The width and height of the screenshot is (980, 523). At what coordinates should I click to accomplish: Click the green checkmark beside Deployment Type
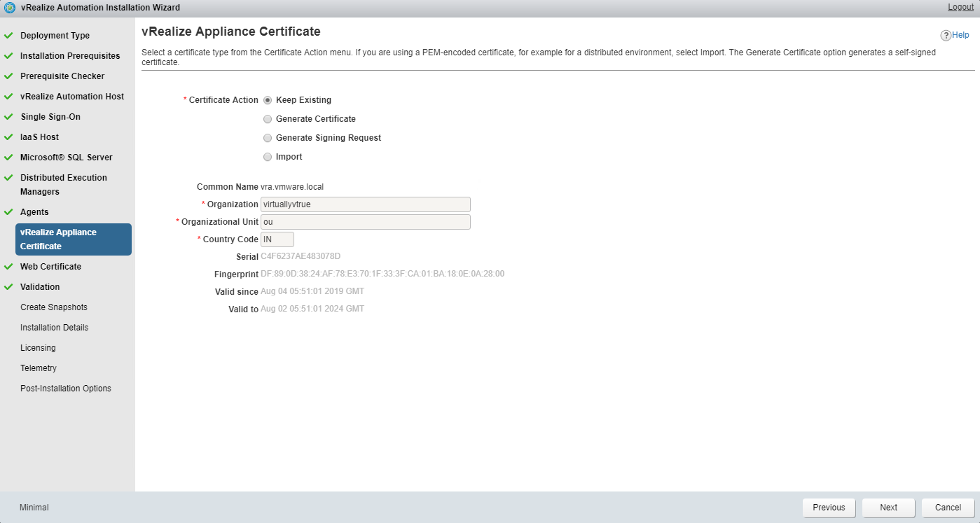(8, 35)
